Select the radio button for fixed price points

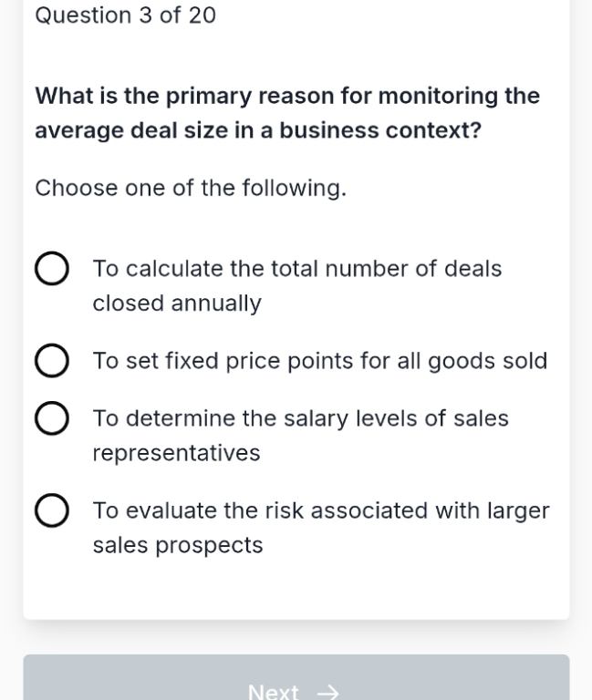point(52,360)
